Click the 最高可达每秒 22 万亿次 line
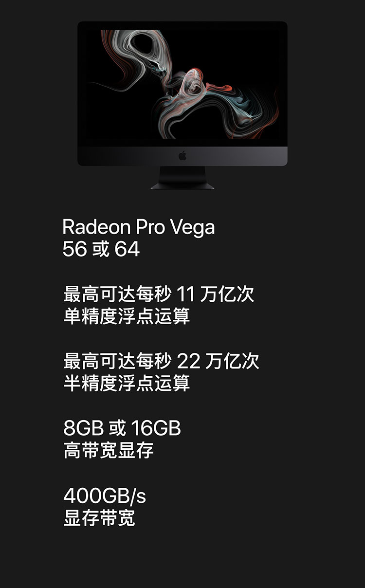365x588 pixels. tap(161, 361)
